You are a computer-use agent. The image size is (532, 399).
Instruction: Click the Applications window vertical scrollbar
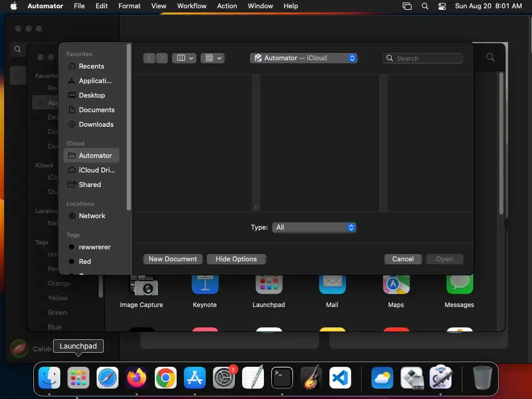point(501,143)
